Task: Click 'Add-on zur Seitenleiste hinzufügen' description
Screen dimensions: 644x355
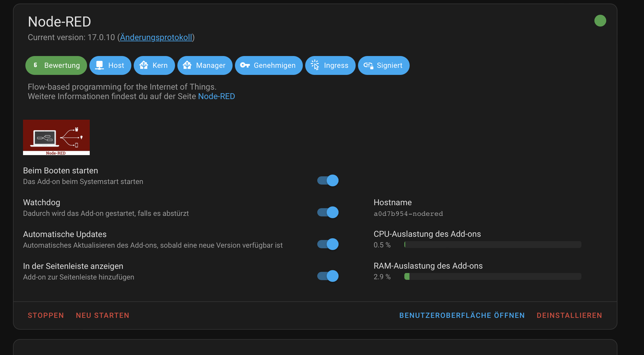Action: click(79, 277)
